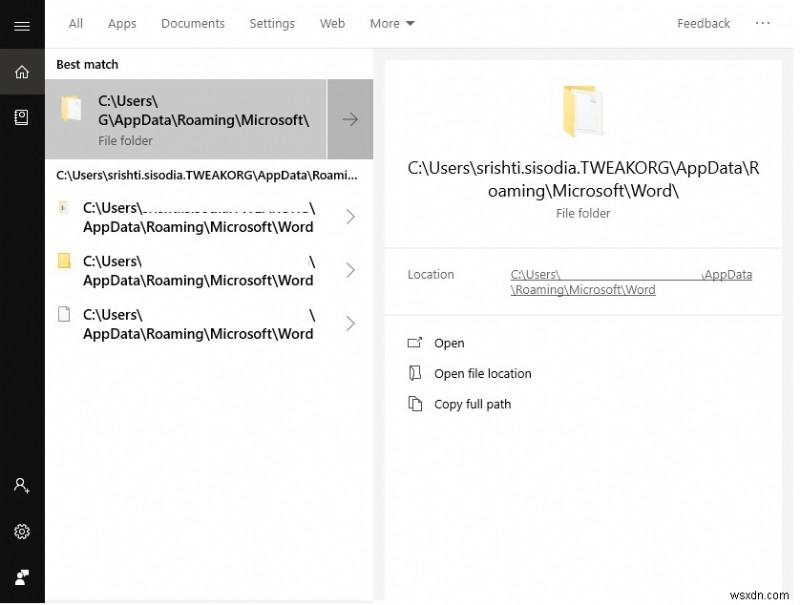Image resolution: width=800 pixels, height=605 pixels.
Task: Select the Copy full path icon
Action: (416, 403)
